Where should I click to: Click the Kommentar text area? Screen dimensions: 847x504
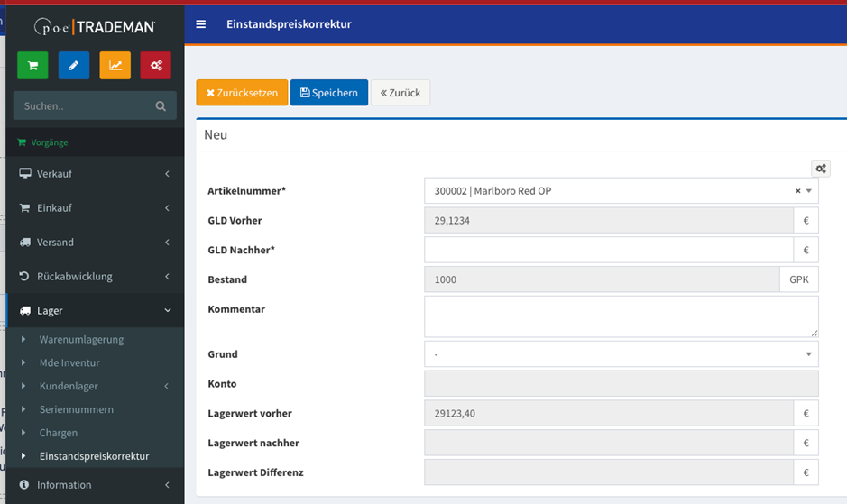(621, 316)
